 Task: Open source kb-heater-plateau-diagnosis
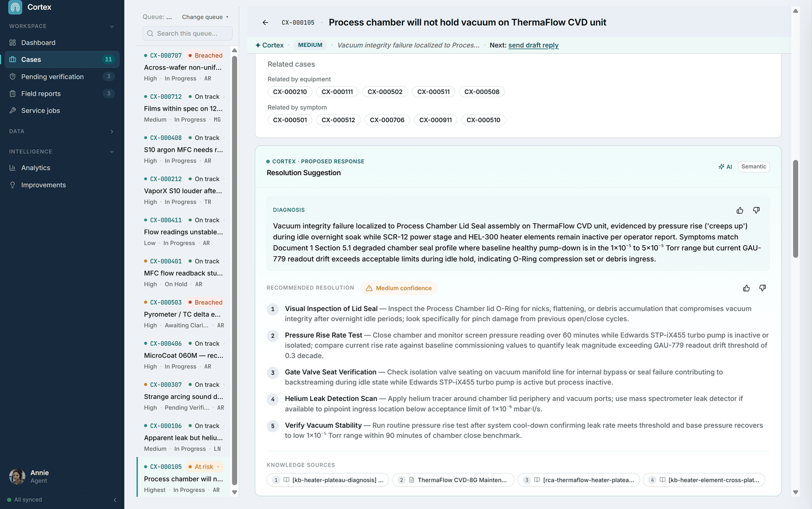(328, 480)
